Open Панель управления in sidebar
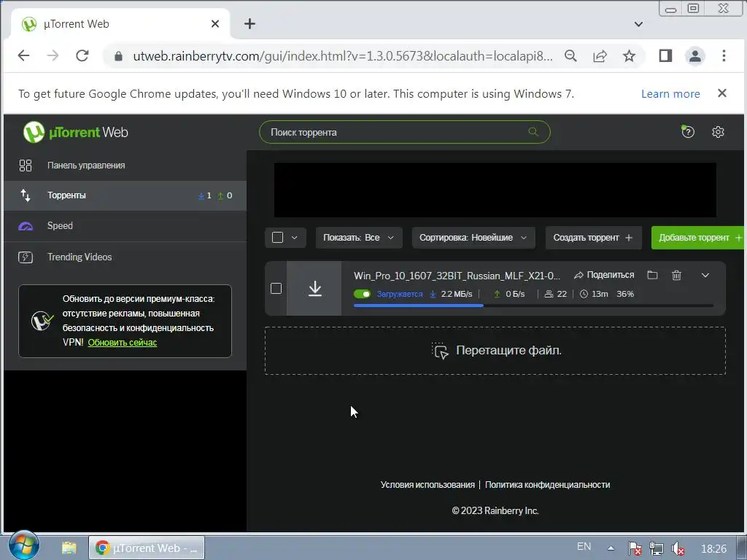This screenshot has width=747, height=560. [125, 166]
